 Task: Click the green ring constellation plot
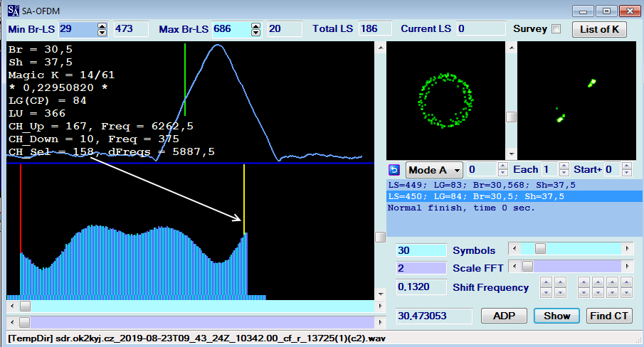(x=445, y=100)
